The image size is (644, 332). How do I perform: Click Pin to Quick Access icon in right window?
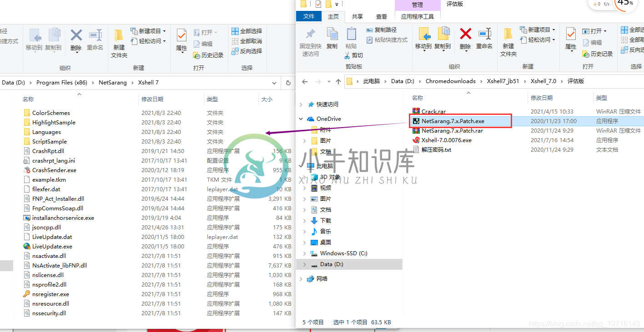click(x=311, y=34)
